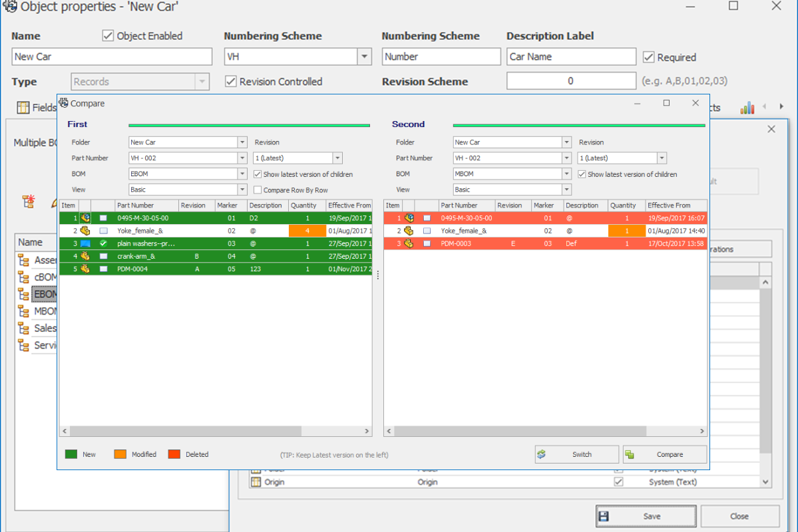Close the inner panel with X
The image size is (798, 532).
click(x=771, y=129)
